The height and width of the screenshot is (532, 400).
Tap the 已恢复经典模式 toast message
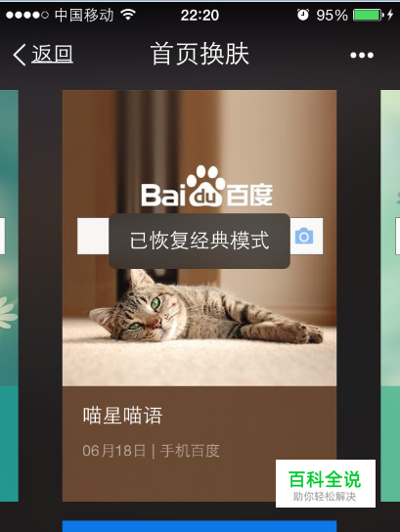pyautogui.click(x=200, y=241)
